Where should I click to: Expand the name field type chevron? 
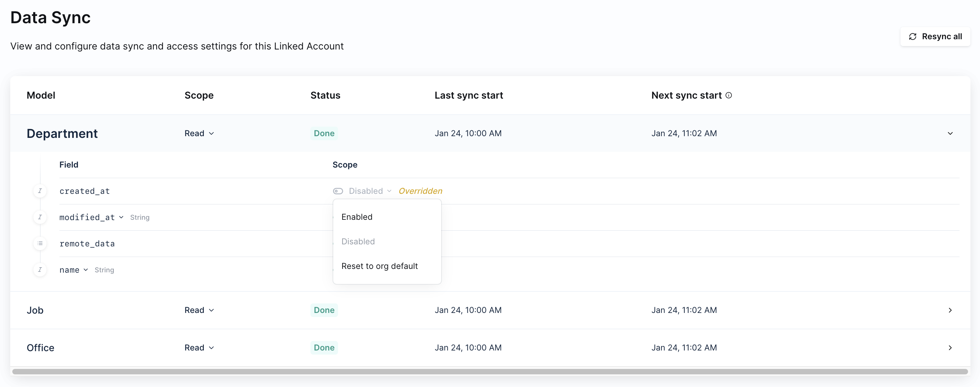click(x=86, y=270)
